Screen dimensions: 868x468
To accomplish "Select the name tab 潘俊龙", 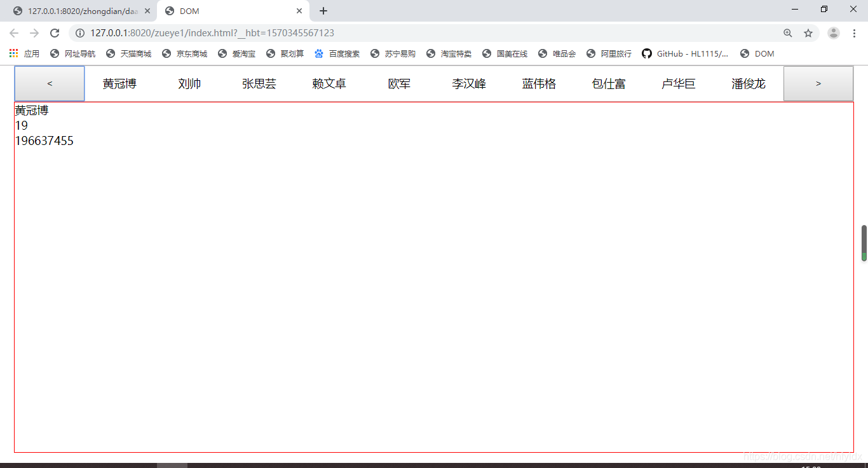I will tap(749, 83).
